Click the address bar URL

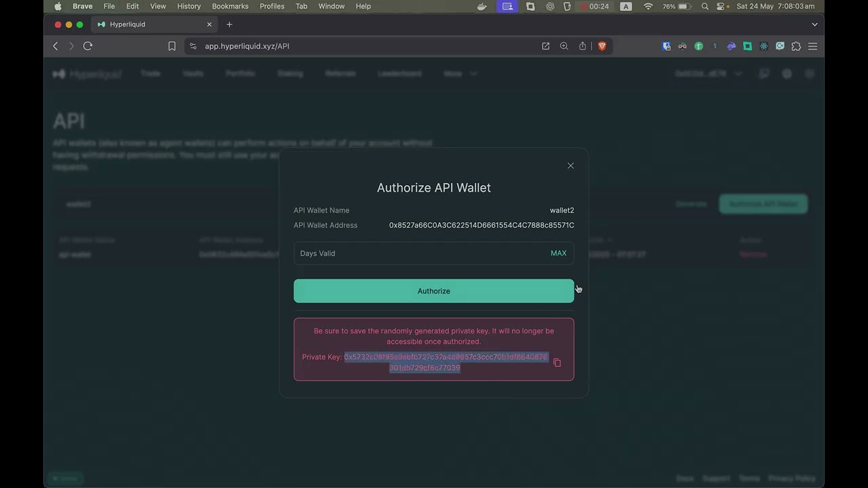point(247,46)
